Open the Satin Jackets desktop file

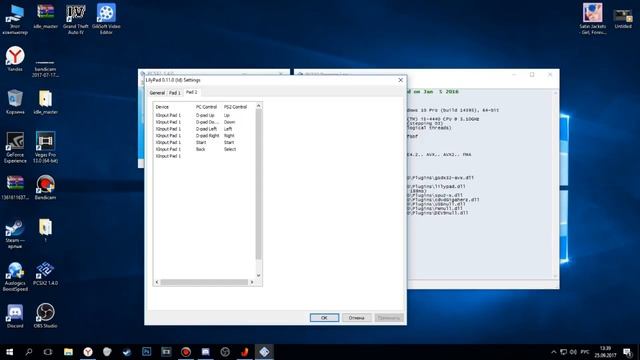pyautogui.click(x=593, y=19)
